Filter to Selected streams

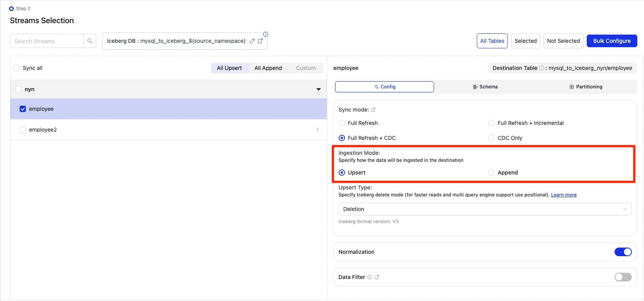[525, 41]
